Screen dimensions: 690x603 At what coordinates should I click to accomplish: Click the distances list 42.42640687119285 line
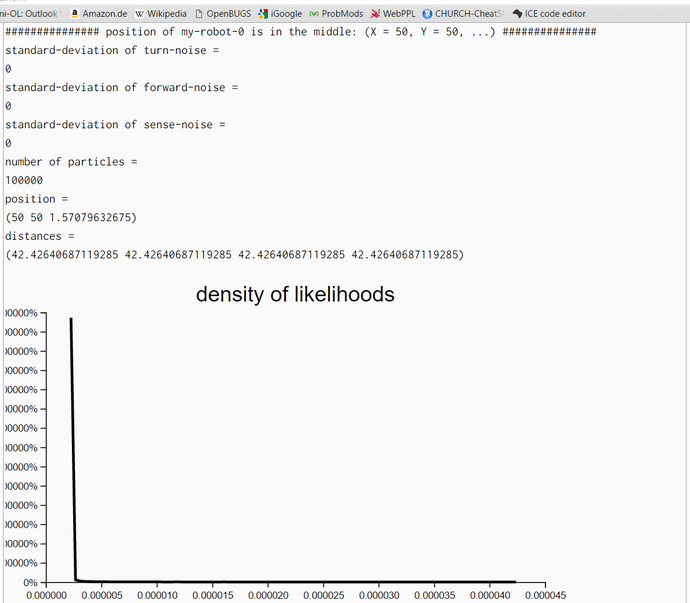pos(235,255)
